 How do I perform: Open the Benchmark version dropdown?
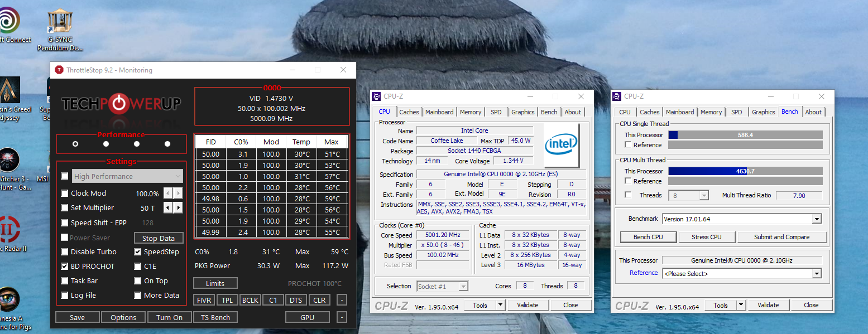[x=742, y=219]
